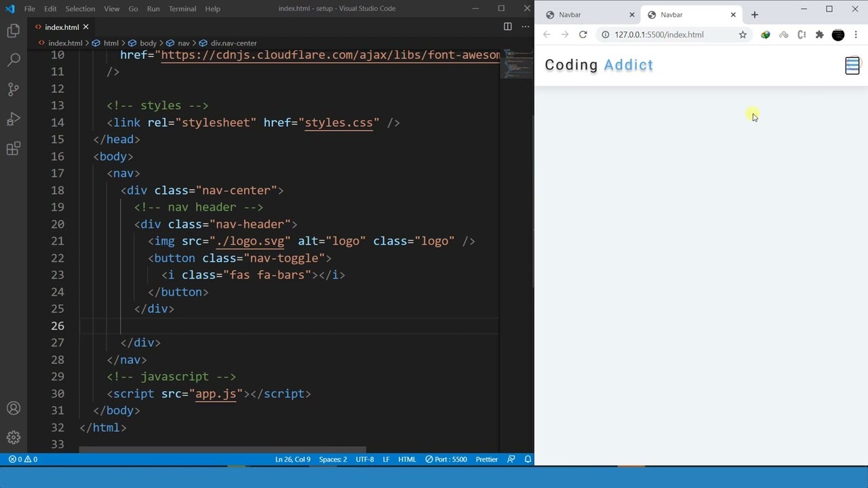The width and height of the screenshot is (868, 488).
Task: Open the Explorer view in activity bar
Action: [13, 30]
